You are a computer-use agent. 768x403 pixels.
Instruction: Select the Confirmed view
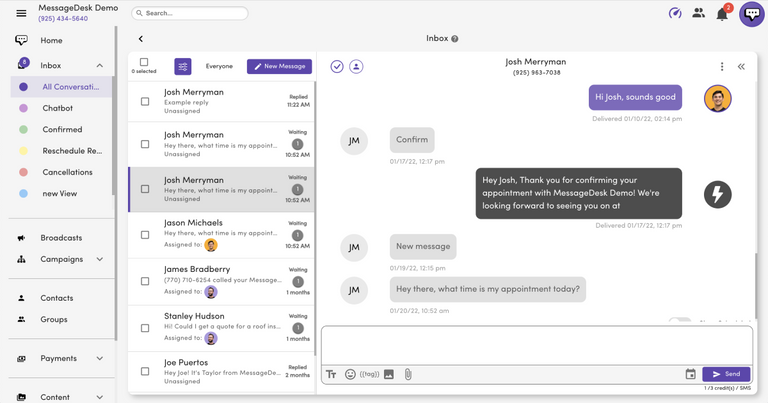tap(61, 130)
